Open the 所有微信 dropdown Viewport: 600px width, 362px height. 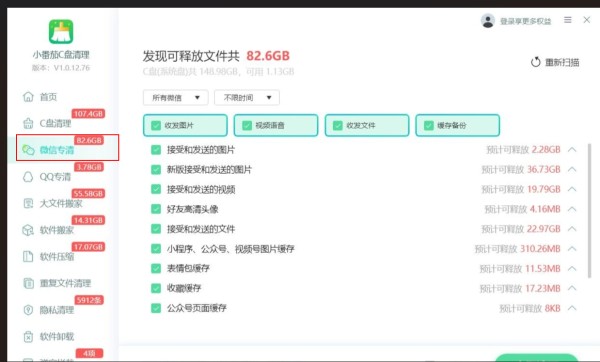176,98
